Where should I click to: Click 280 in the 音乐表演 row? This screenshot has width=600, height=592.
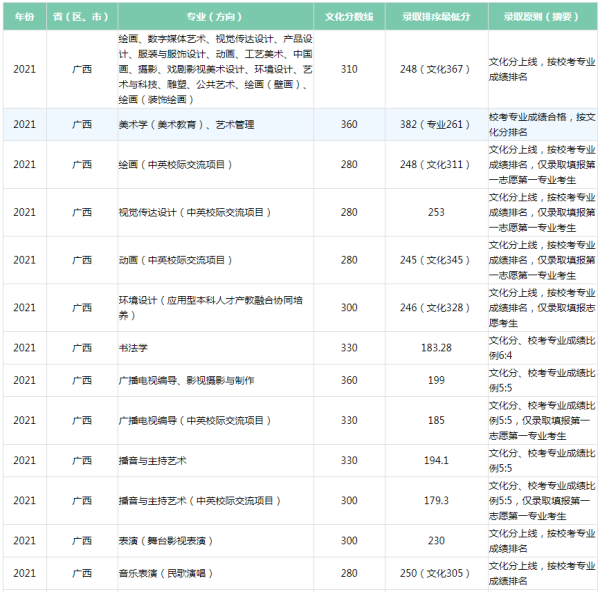pyautogui.click(x=349, y=573)
